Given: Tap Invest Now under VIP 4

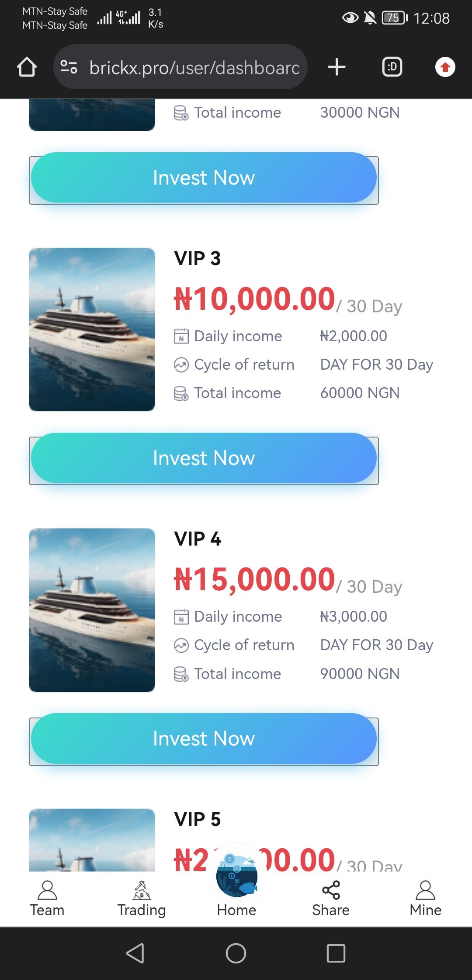Looking at the screenshot, I should click(204, 738).
